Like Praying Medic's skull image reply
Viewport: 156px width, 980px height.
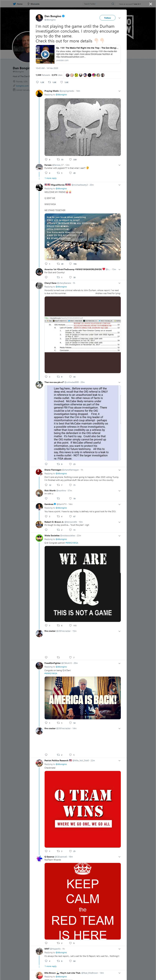pyautogui.click(x=70, y=159)
